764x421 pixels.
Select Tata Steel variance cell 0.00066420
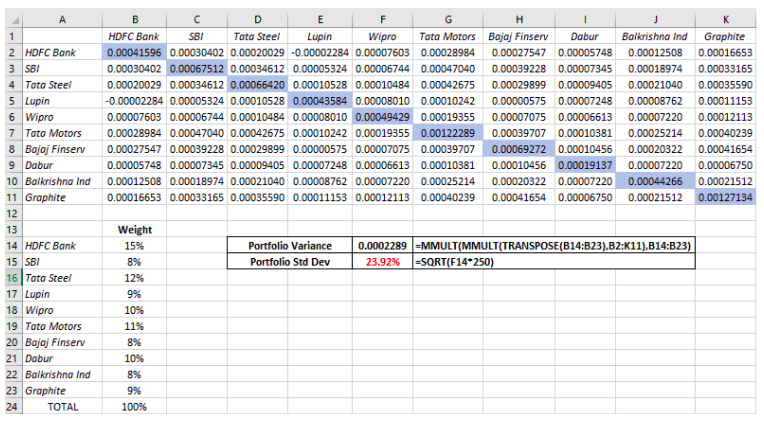[257, 84]
